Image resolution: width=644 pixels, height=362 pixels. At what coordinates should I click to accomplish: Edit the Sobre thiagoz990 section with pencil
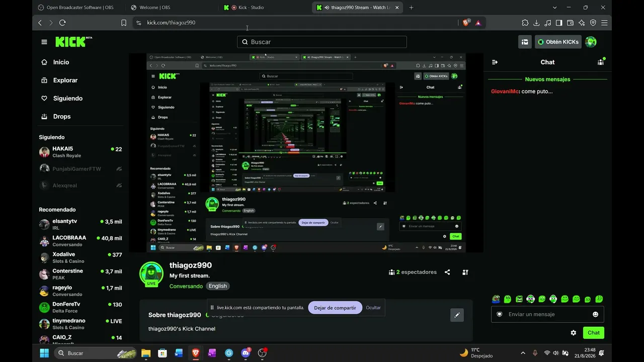(457, 315)
